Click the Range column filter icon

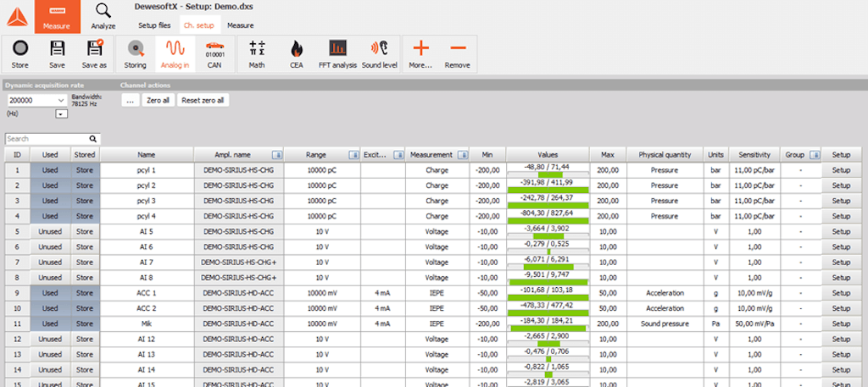[352, 155]
